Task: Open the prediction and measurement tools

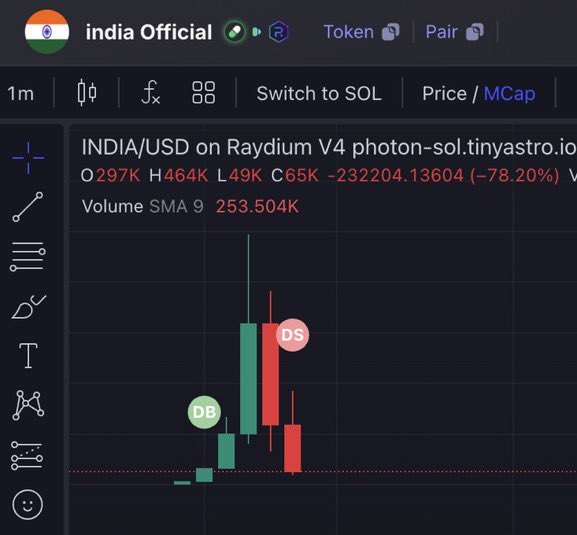Action: pos(27,456)
